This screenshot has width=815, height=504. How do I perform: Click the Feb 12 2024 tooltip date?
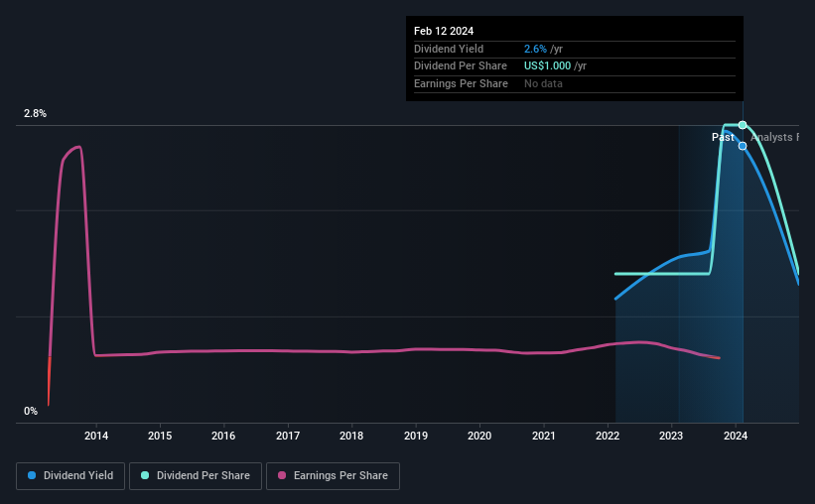tap(444, 31)
